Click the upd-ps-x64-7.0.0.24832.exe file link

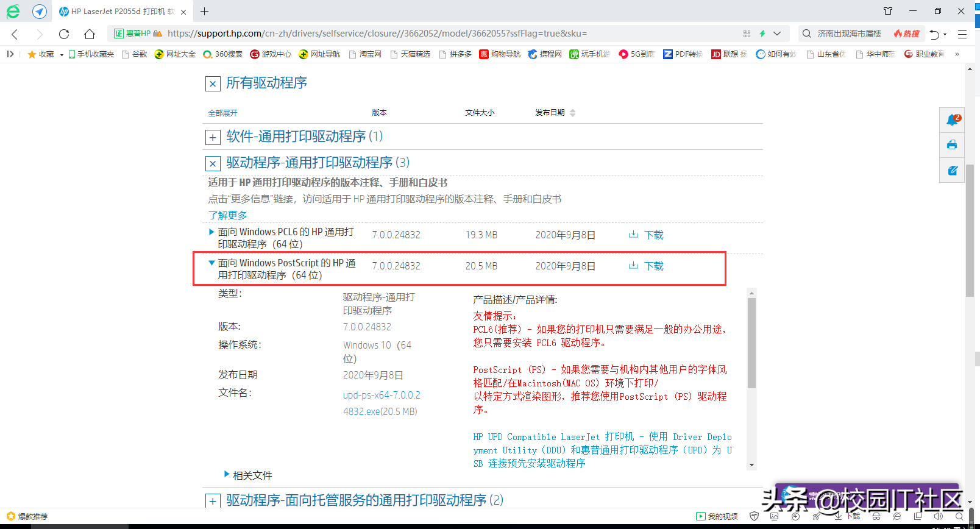tap(382, 403)
